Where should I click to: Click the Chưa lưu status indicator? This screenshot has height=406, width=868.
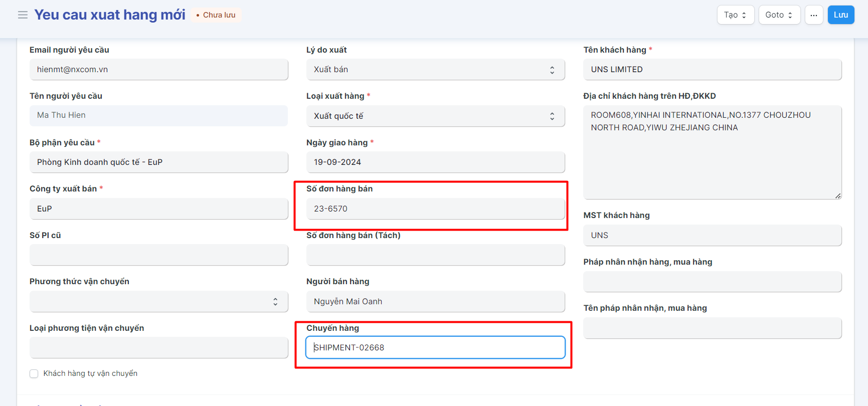point(216,15)
